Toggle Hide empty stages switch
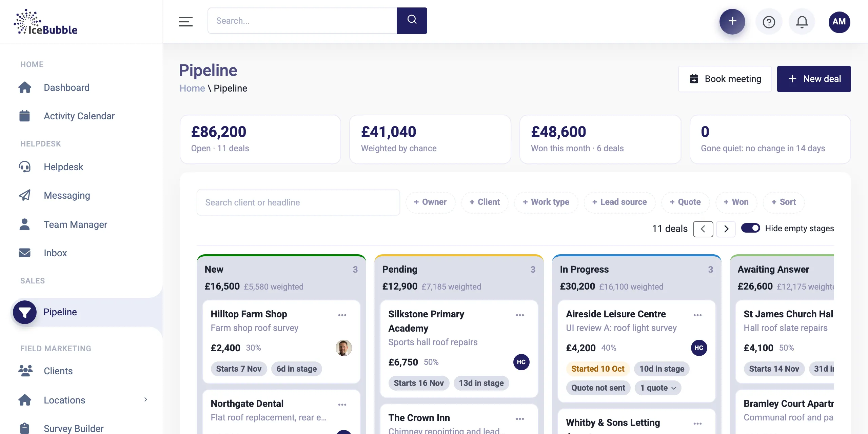This screenshot has height=434, width=868. 750,228
